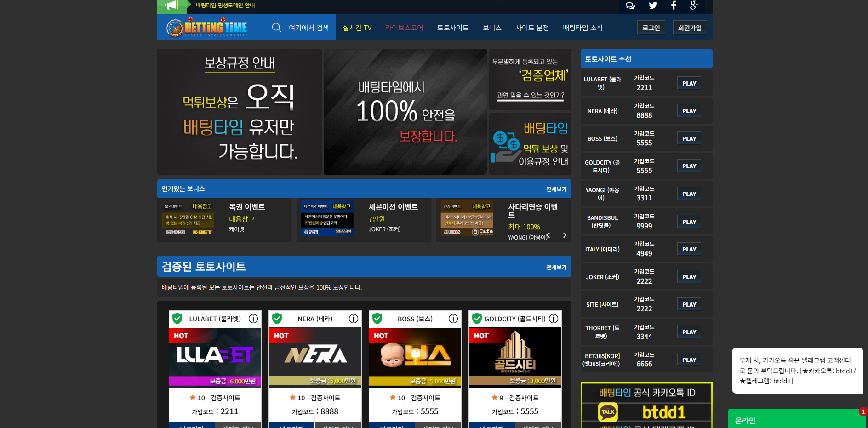Expand 전체보기 in 검증된 토토사이트 header
This screenshot has height=428, width=868.
coord(556,267)
